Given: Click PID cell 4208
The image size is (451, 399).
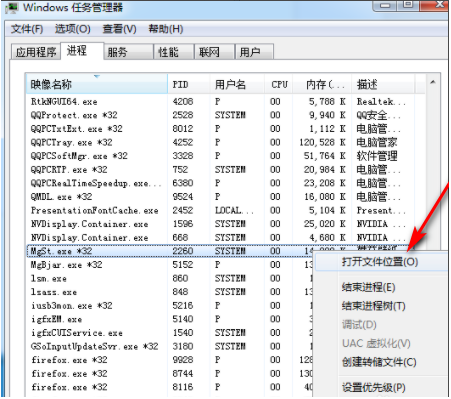Looking at the screenshot, I should (183, 102).
